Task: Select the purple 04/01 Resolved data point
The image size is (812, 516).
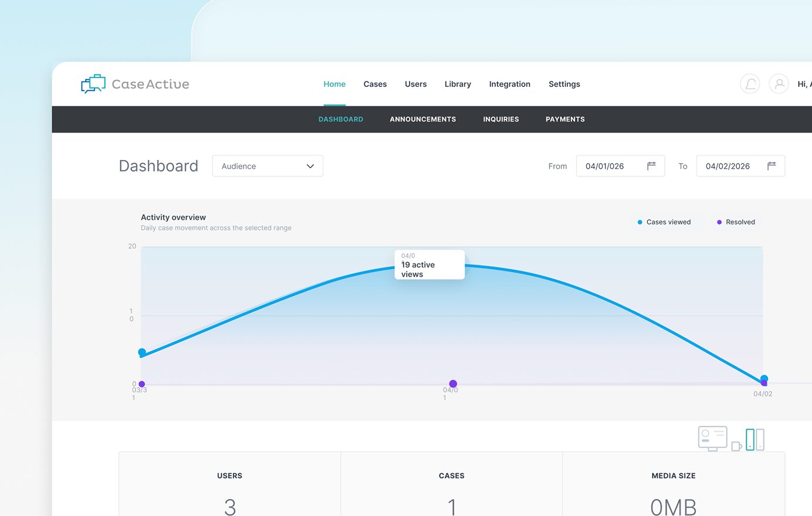Action: tap(453, 384)
